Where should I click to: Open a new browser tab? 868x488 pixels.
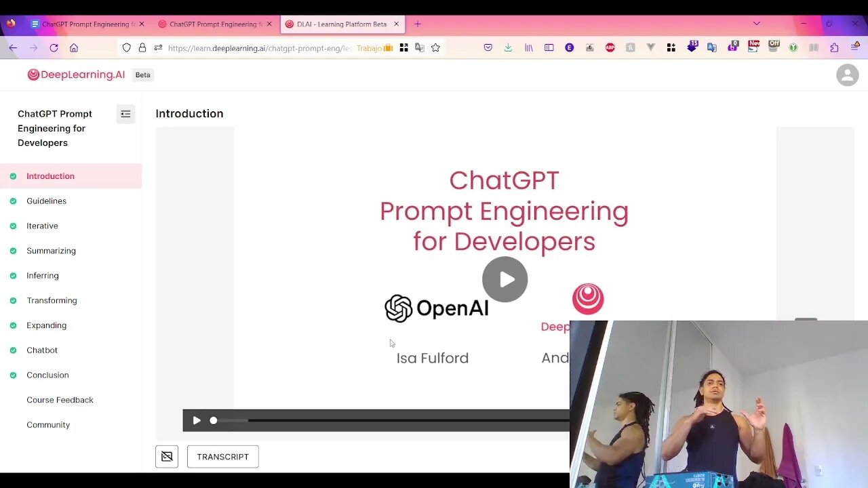[x=418, y=24]
